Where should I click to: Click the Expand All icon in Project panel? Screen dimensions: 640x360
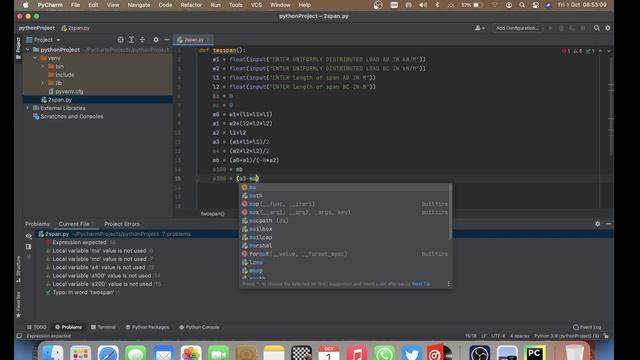pyautogui.click(x=131, y=40)
